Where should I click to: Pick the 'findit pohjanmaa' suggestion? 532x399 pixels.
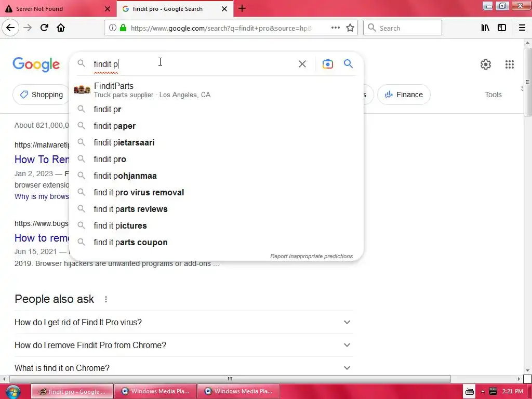coord(216,176)
